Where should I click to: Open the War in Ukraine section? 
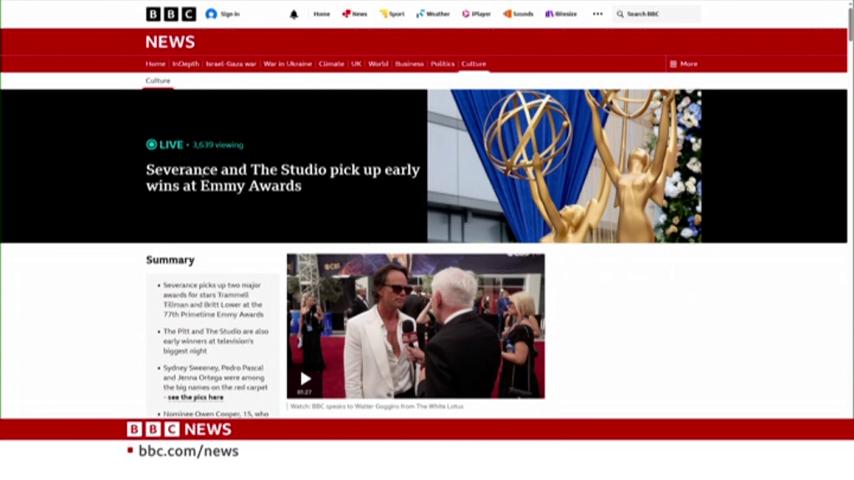[x=288, y=64]
